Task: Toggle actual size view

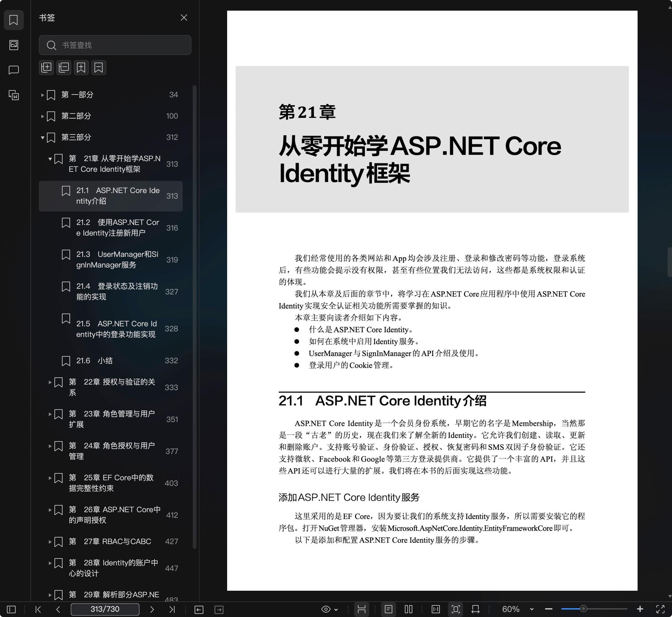Action: [x=436, y=609]
